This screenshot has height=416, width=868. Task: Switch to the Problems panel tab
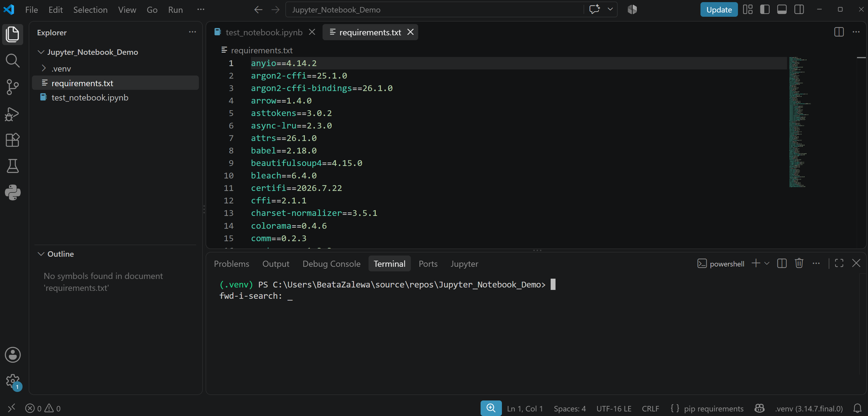point(232,263)
